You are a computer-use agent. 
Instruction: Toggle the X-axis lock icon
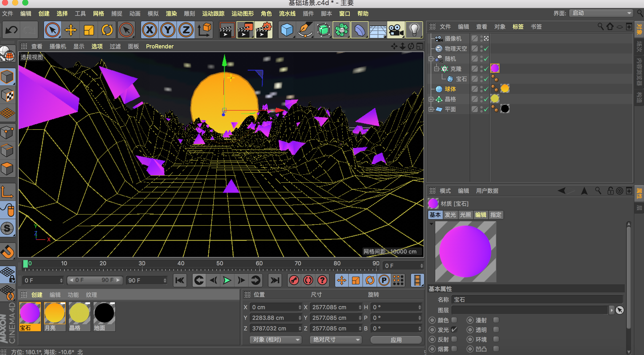[150, 30]
